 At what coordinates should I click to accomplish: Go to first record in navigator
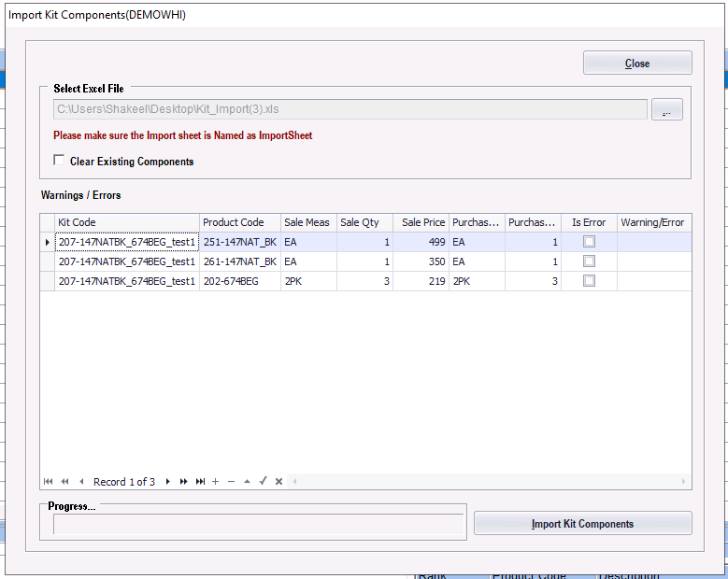[49, 482]
